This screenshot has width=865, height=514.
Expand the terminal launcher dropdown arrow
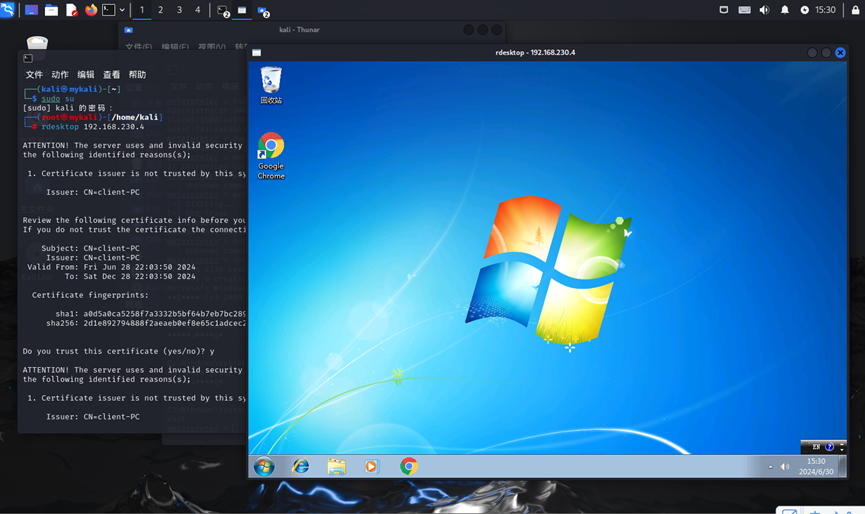tap(122, 10)
